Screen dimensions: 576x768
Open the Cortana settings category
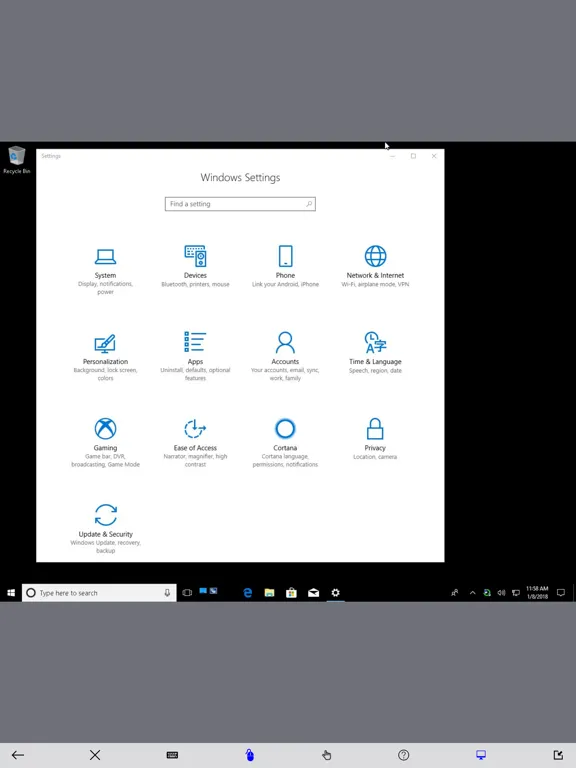tap(285, 443)
